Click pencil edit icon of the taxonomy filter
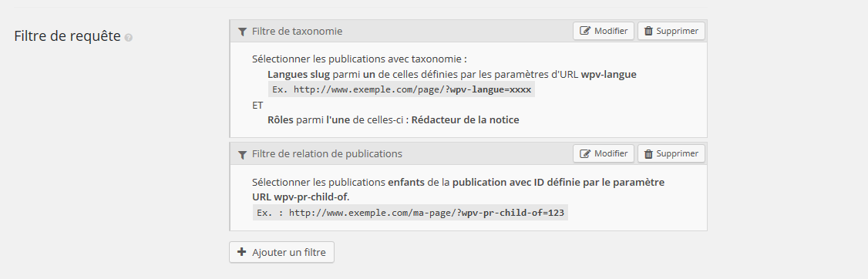The width and height of the screenshot is (868, 279). coord(584,31)
